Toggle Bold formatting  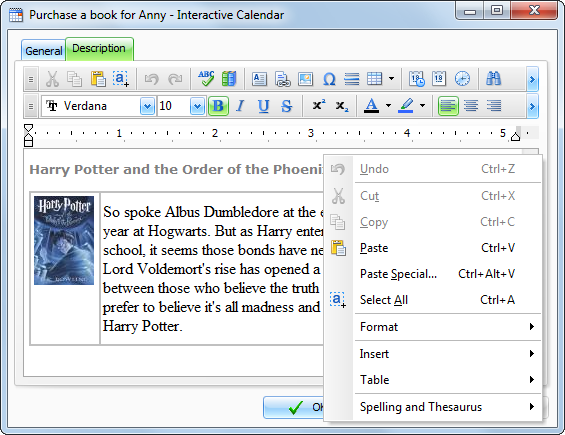pos(218,106)
